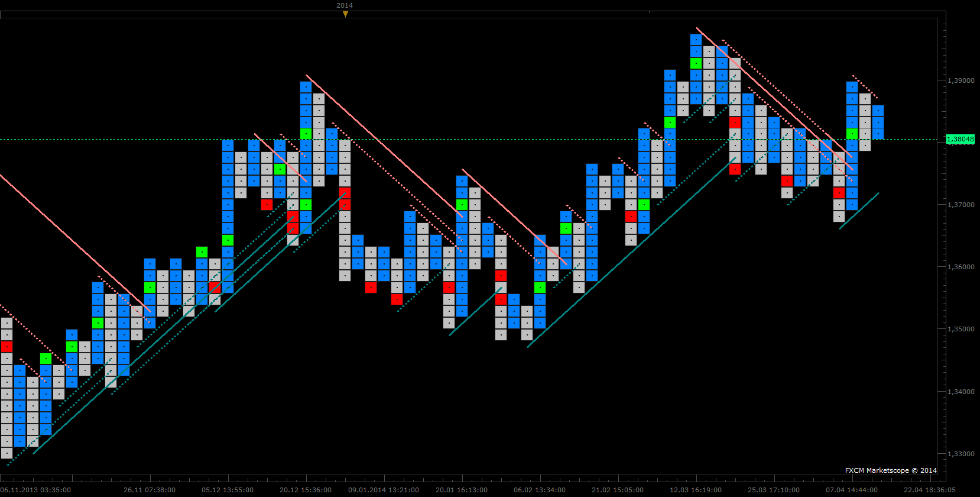980x497 pixels.
Task: Click the orange 2014 year marker triangle
Action: [345, 14]
